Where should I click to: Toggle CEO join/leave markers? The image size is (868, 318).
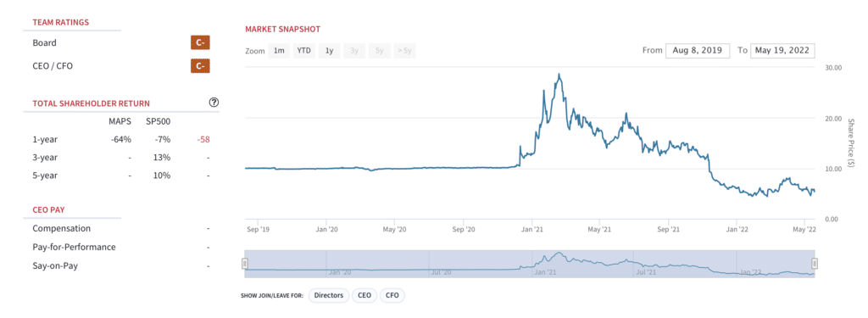pyautogui.click(x=364, y=295)
